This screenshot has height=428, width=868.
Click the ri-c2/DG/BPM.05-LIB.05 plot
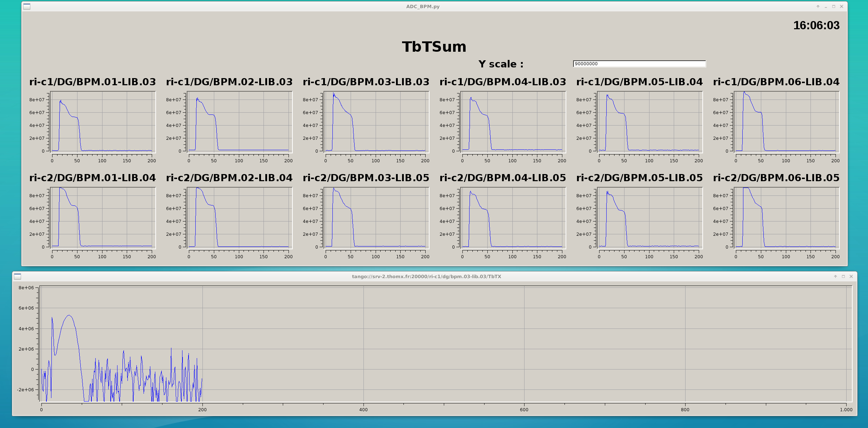pos(649,218)
